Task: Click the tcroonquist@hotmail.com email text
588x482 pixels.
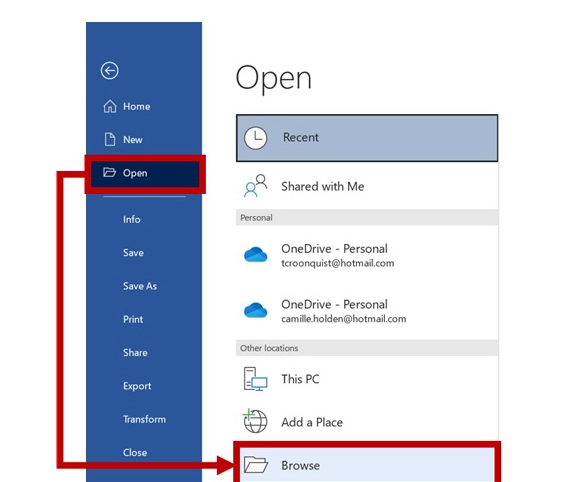Action: (338, 263)
